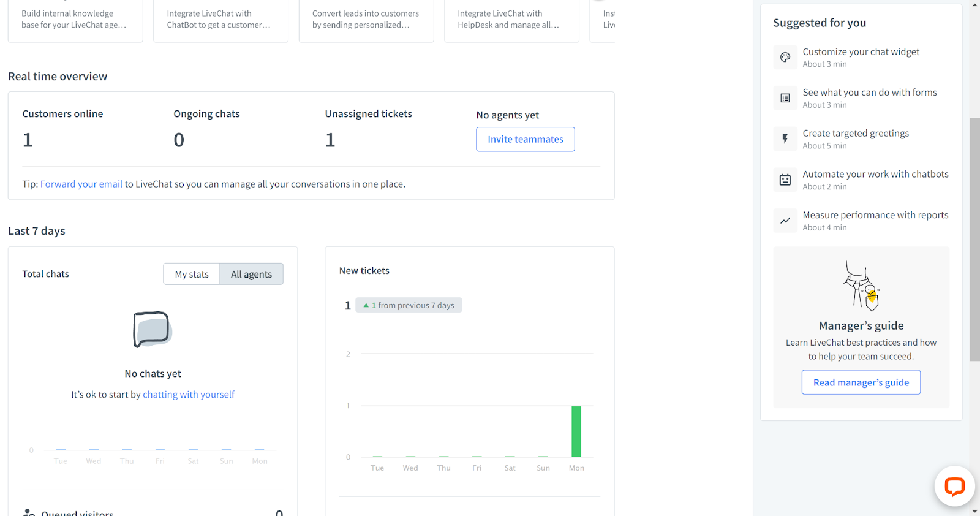Click the Invite teammates button

(x=525, y=139)
